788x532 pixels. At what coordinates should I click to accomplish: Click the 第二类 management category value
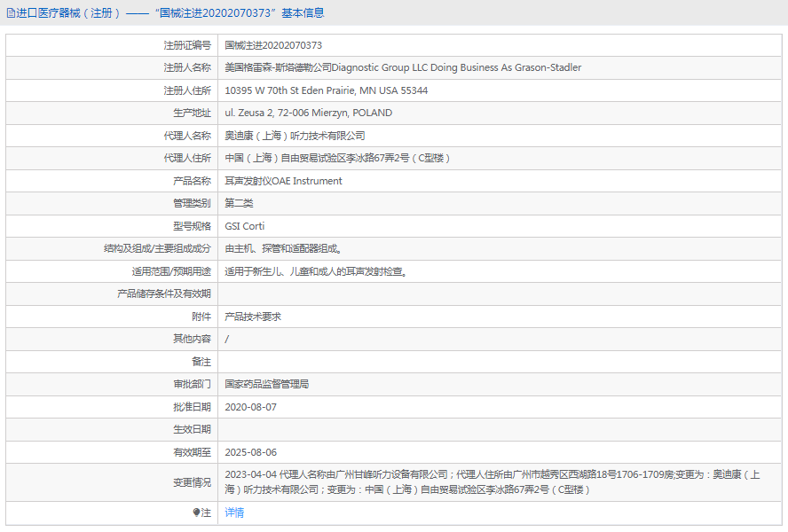coord(239,203)
